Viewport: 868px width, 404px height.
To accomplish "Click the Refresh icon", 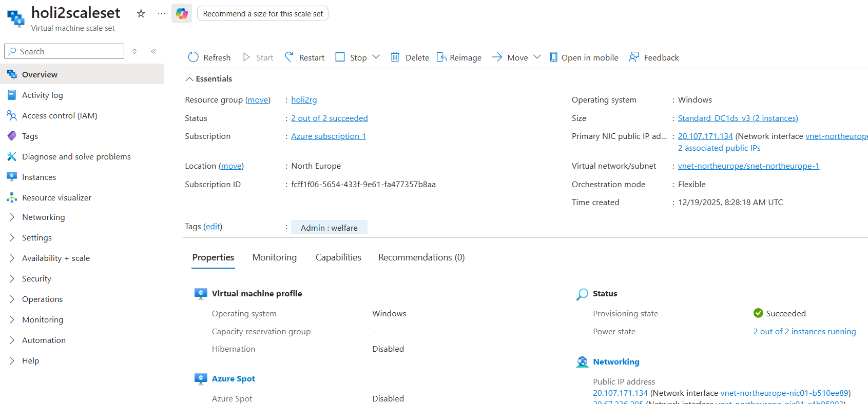I will 194,57.
